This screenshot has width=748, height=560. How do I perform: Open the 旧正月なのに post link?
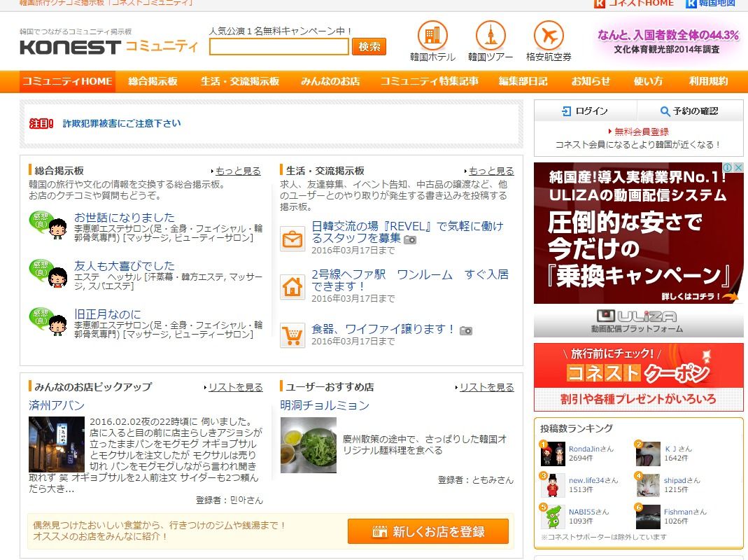click(108, 314)
